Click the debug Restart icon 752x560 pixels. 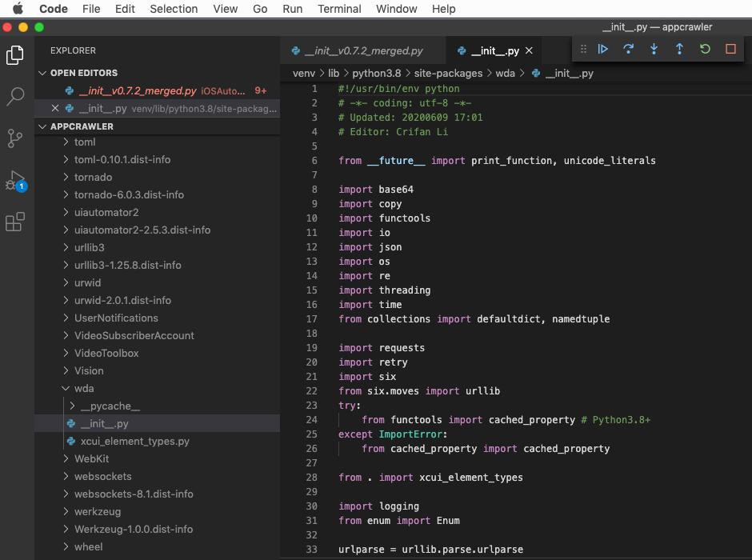pos(705,49)
